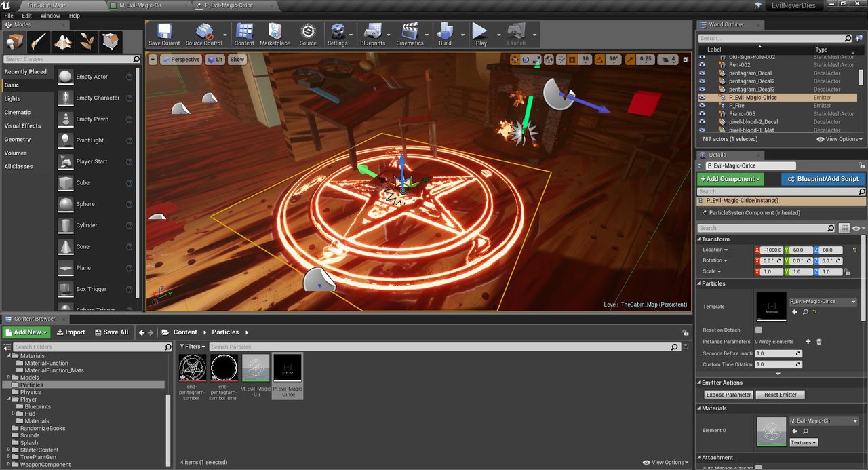Toggle visibility eye of Piano-005 actor

(703, 114)
